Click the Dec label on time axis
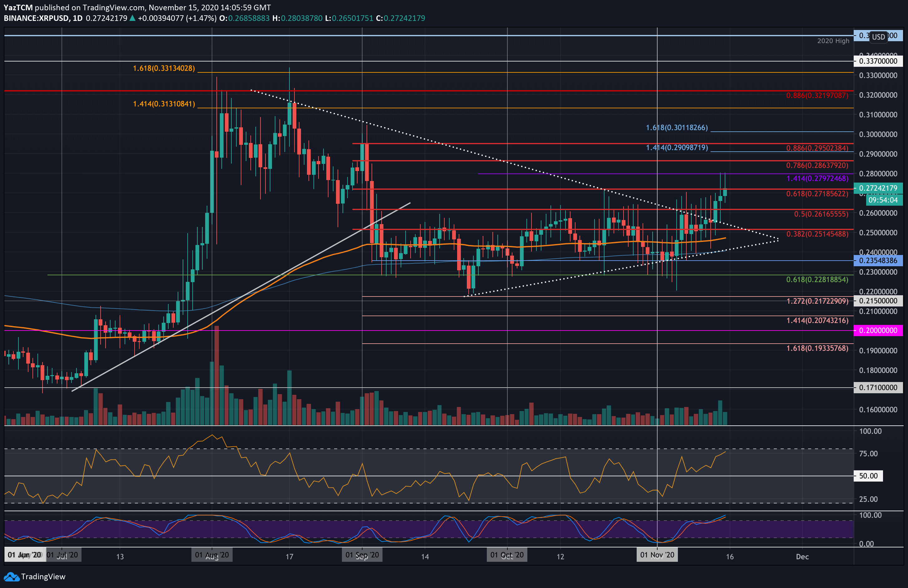908x588 pixels. [x=802, y=557]
